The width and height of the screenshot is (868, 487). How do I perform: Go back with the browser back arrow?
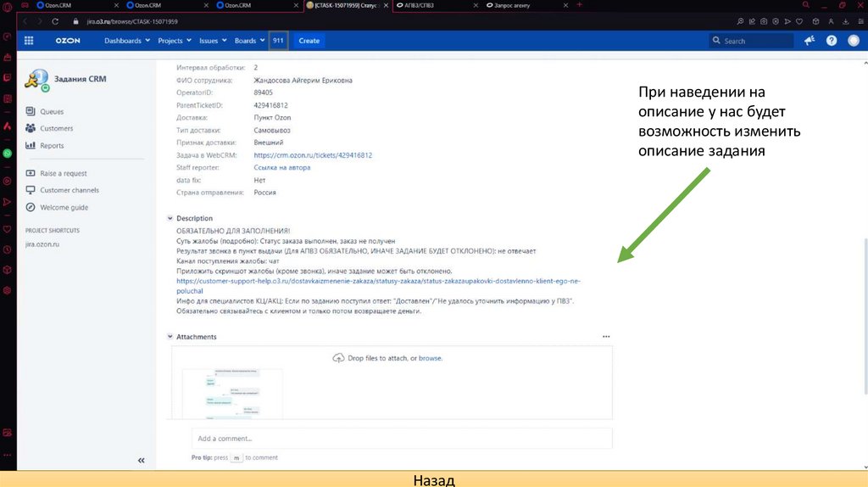coord(25,21)
